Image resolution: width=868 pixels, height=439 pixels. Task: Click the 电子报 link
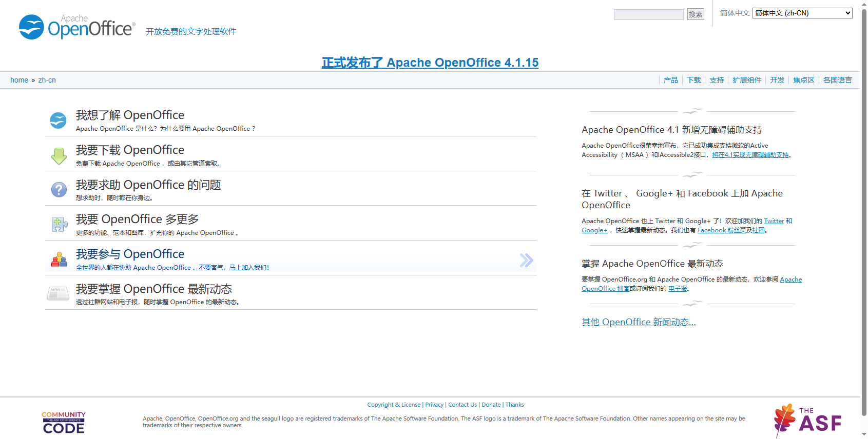(x=678, y=289)
